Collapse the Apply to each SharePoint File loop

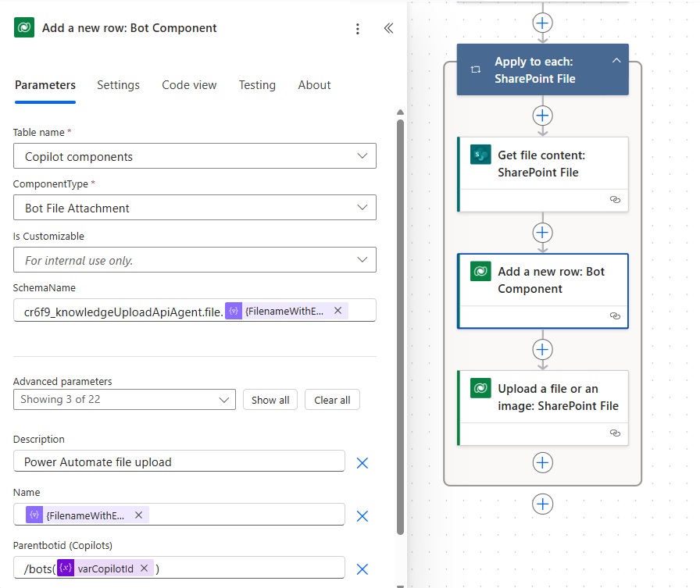[x=616, y=61]
